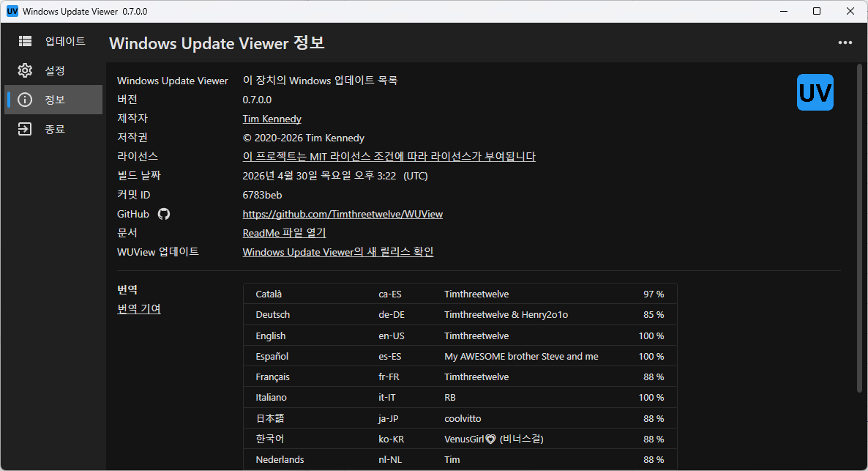Open the github.com/Timthreetwelve/WUView link
The height and width of the screenshot is (471, 868).
click(x=343, y=214)
